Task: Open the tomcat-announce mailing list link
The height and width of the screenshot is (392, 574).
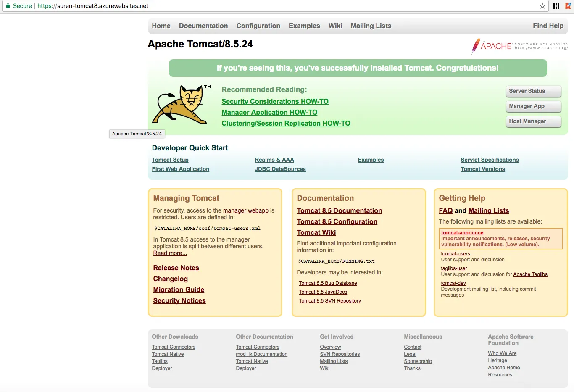Action: [x=462, y=233]
